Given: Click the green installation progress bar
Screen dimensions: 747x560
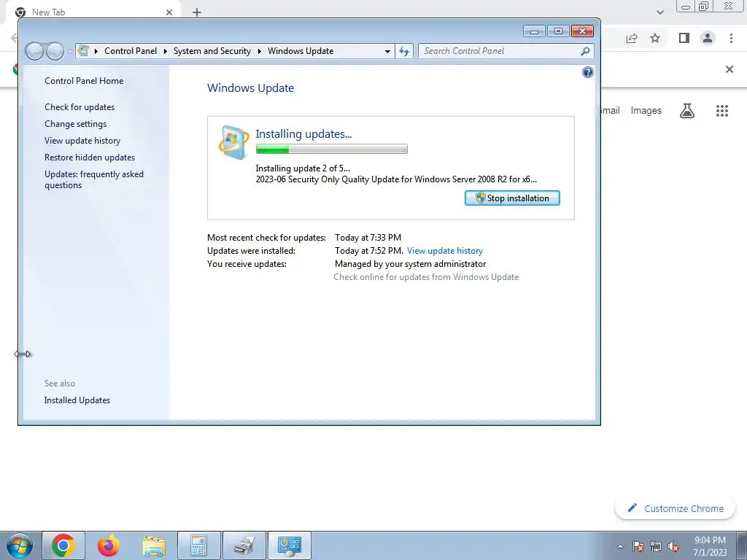Looking at the screenshot, I should 332,149.
